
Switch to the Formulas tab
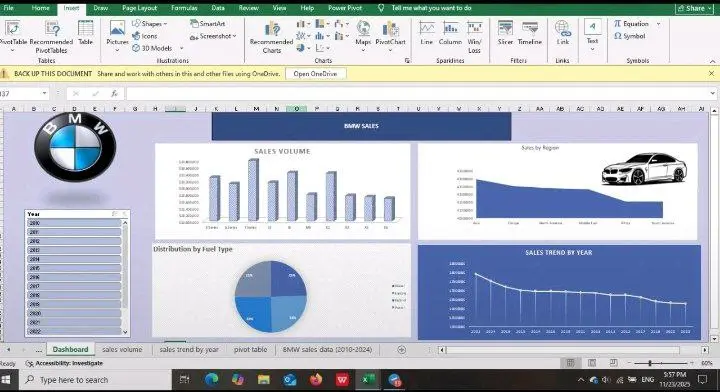click(184, 8)
